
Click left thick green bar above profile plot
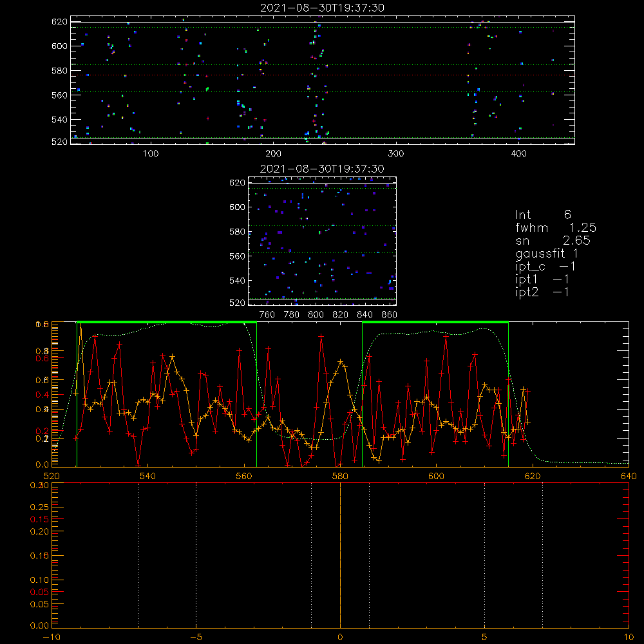tap(167, 323)
